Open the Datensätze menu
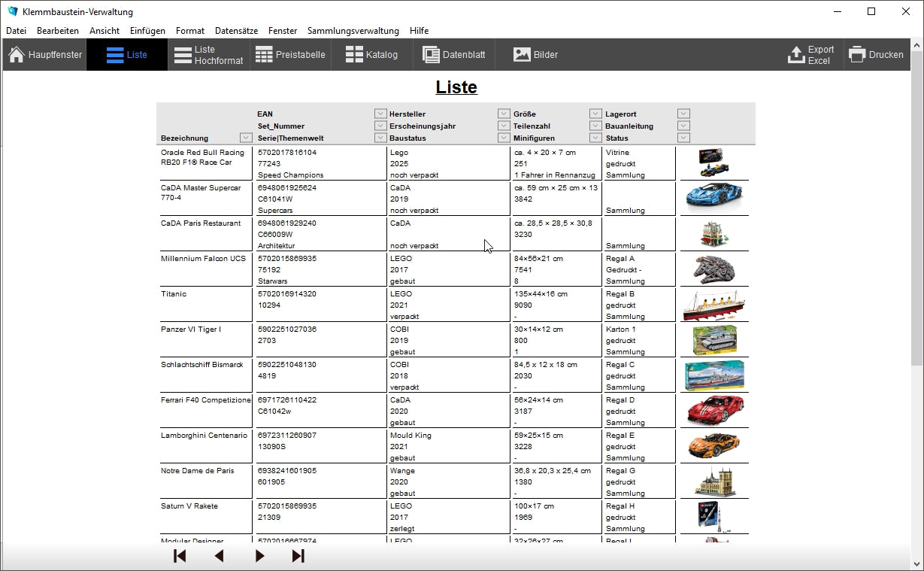This screenshot has height=571, width=924. pos(236,31)
